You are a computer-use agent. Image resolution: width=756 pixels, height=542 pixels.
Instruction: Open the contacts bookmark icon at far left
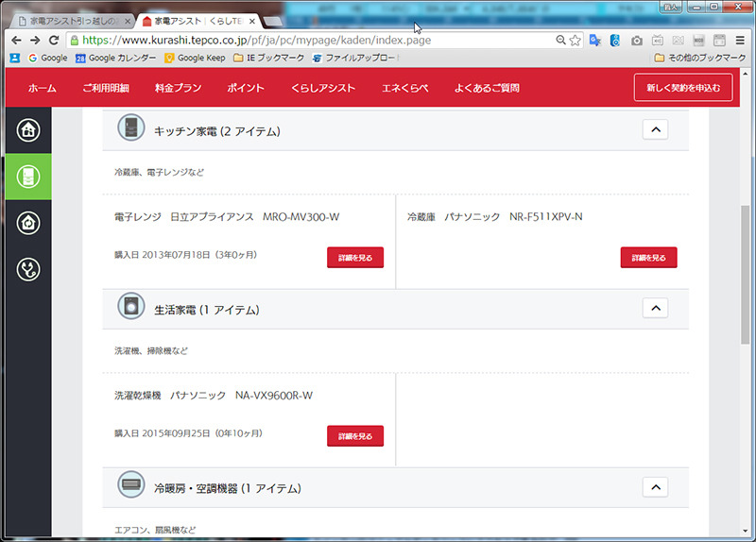point(15,58)
